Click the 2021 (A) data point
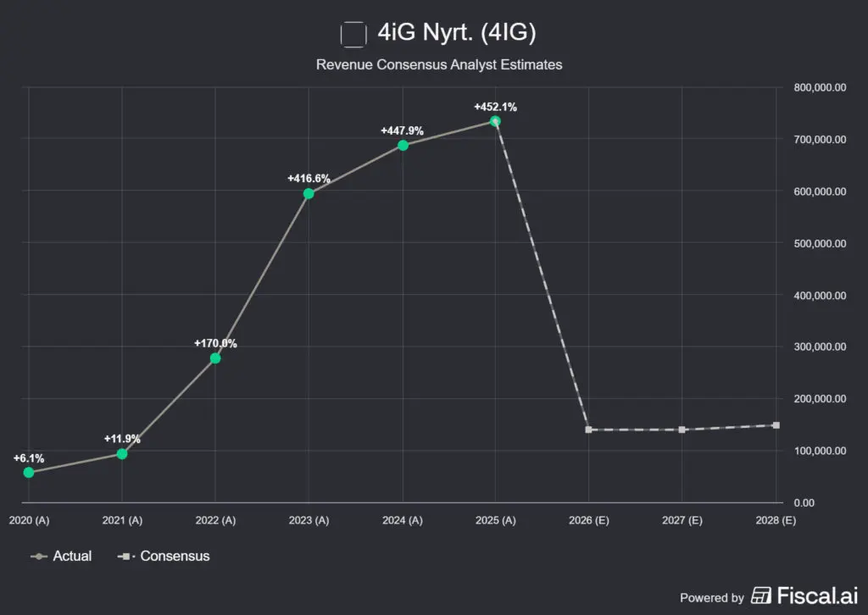Viewport: 868px width, 615px height. (122, 454)
